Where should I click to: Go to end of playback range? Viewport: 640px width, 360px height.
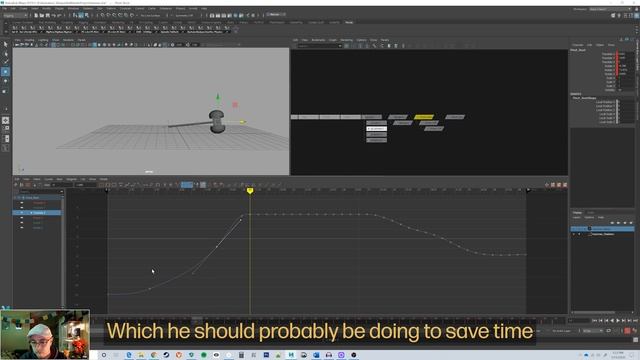click(635, 321)
